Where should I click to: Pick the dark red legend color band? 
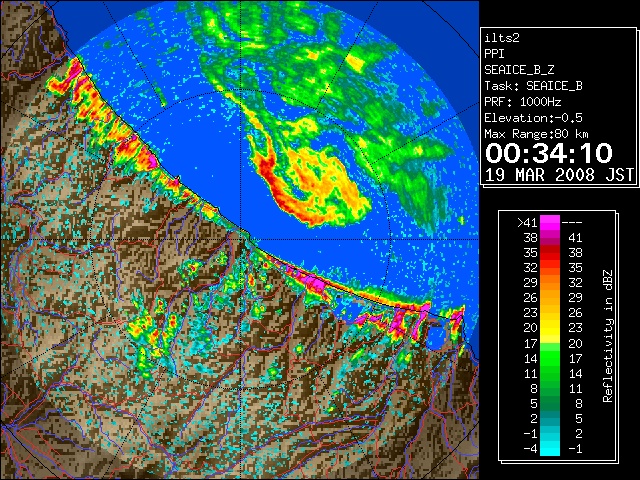550,249
